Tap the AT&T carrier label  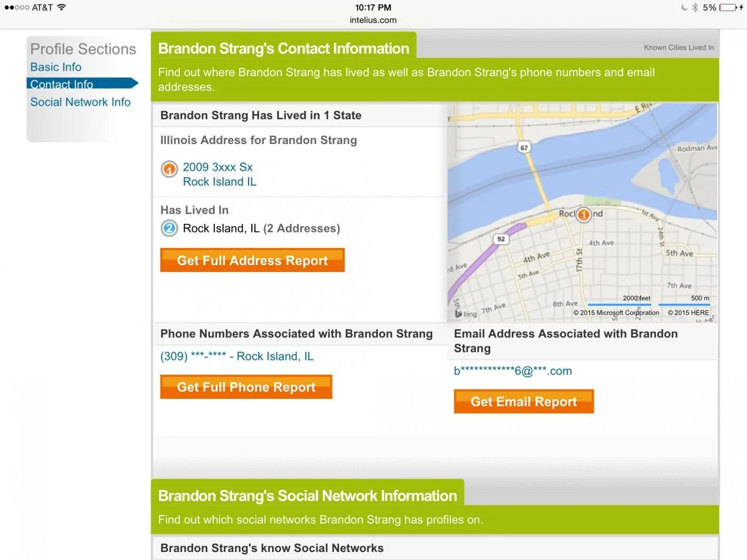pyautogui.click(x=42, y=7)
